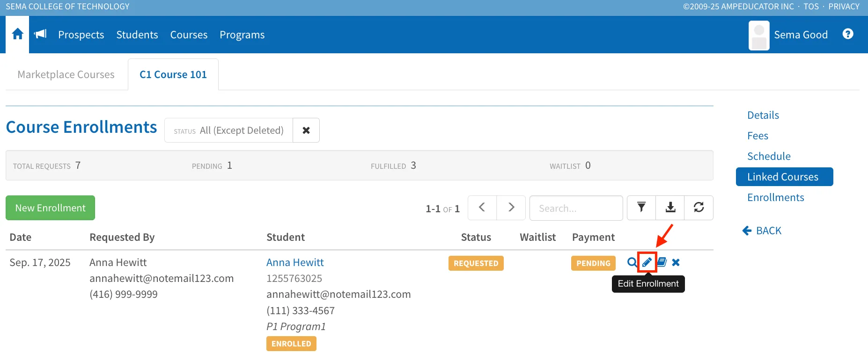Open the TOS link
The height and width of the screenshot is (360, 868).
point(811,7)
